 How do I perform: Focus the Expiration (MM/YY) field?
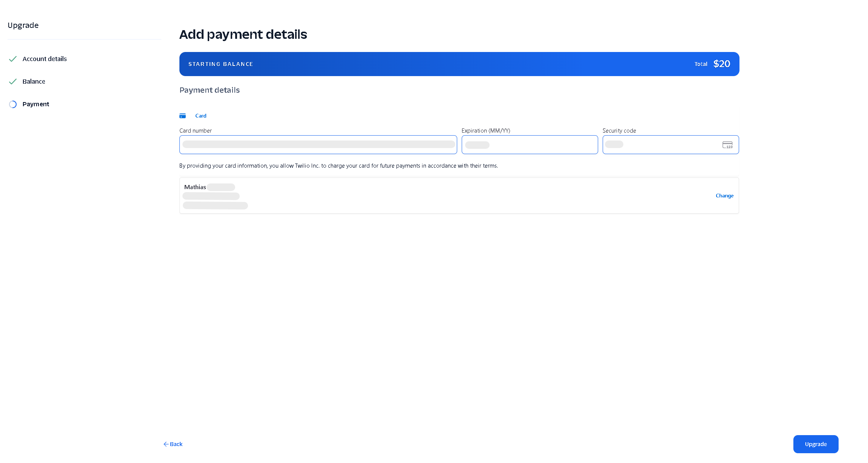click(x=530, y=145)
